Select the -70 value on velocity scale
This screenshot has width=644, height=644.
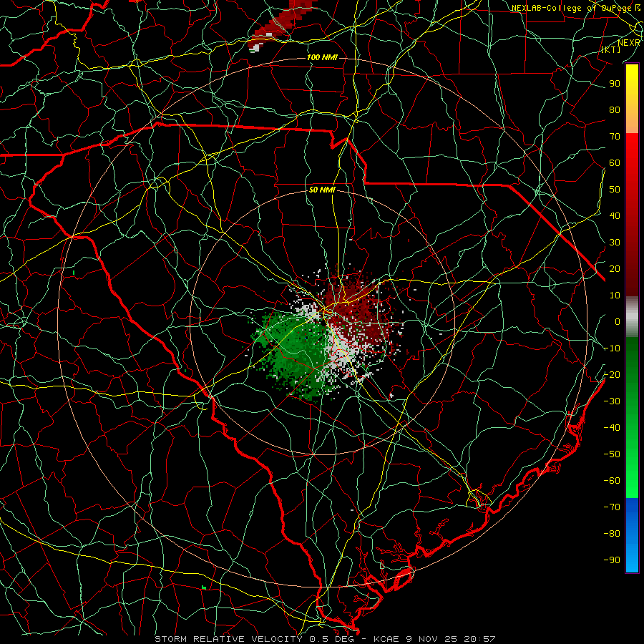pos(612,507)
